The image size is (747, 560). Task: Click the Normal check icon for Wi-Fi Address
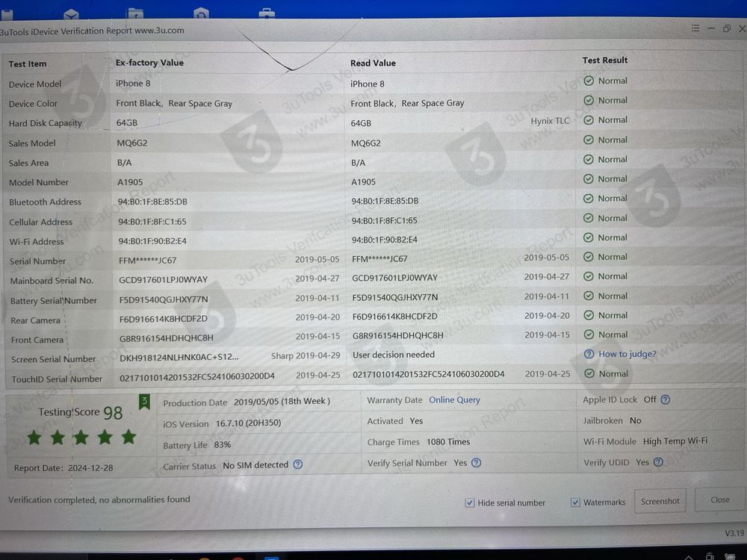[x=589, y=237]
